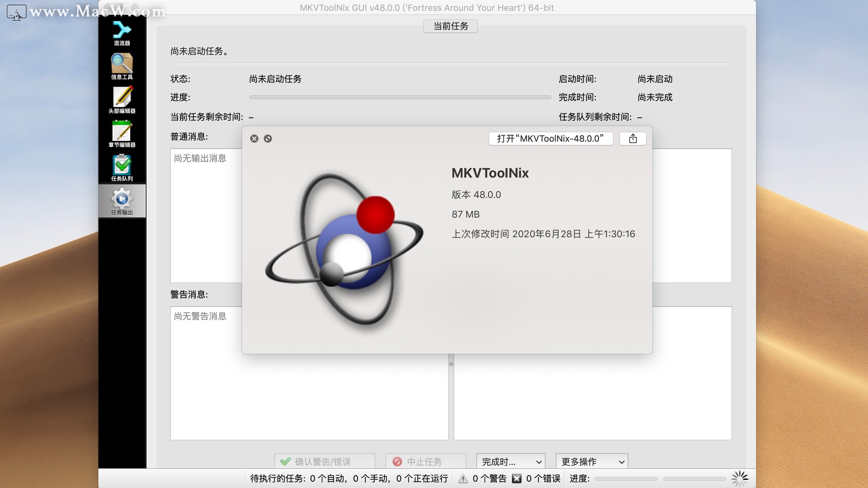Click second status bar progress bar
The width and height of the screenshot is (868, 488).
pyautogui.click(x=694, y=479)
